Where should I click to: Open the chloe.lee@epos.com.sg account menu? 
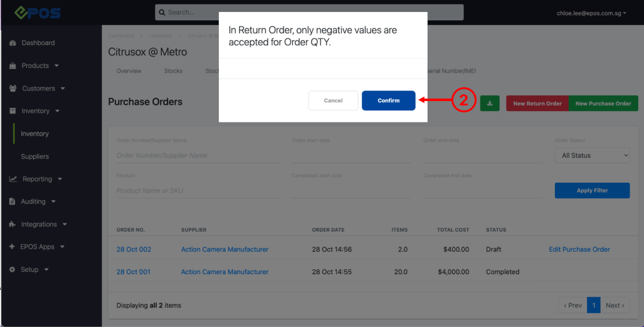point(591,13)
